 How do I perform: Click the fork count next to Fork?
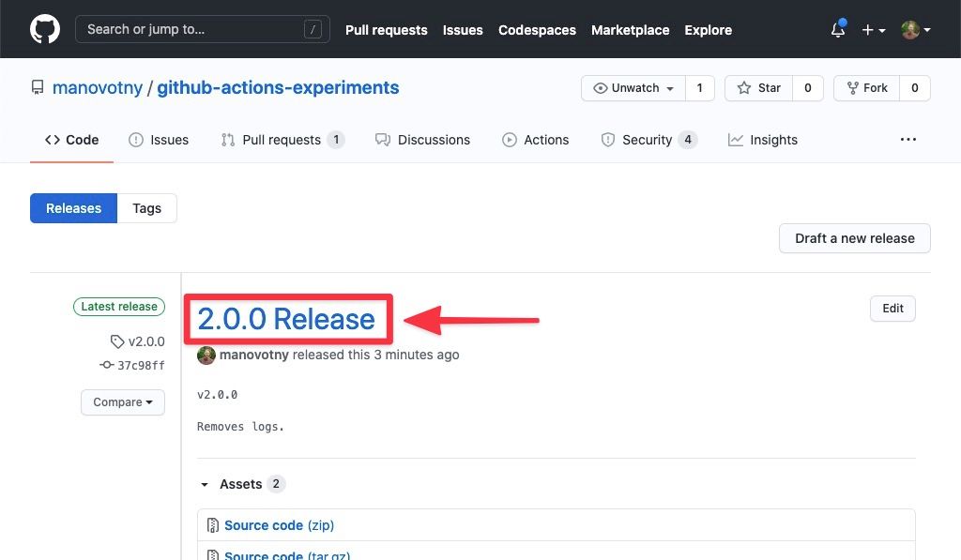tap(915, 88)
